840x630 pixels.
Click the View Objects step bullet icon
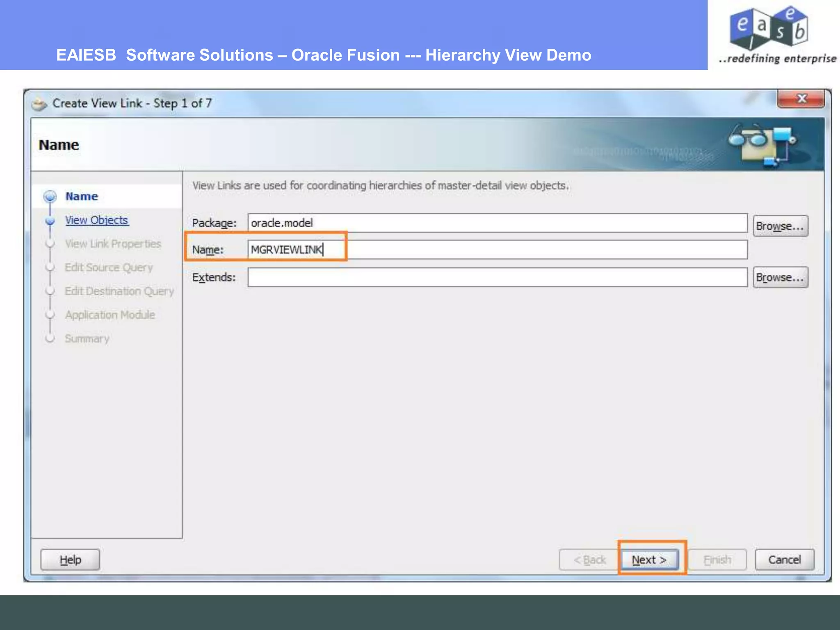click(50, 221)
